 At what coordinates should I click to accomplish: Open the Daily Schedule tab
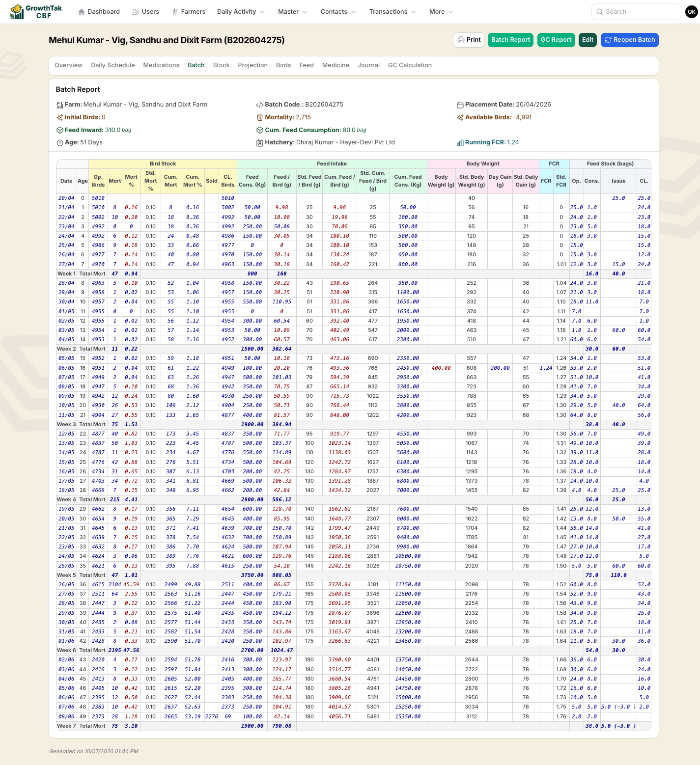click(113, 65)
